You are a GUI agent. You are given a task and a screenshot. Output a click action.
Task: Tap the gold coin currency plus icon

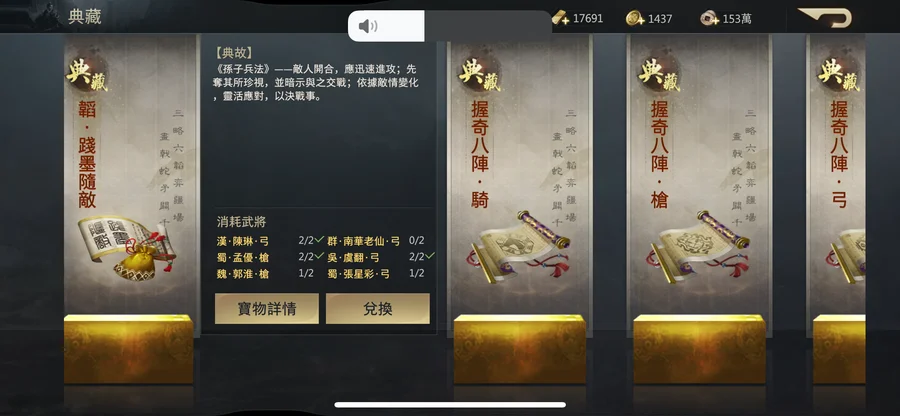pos(635,18)
